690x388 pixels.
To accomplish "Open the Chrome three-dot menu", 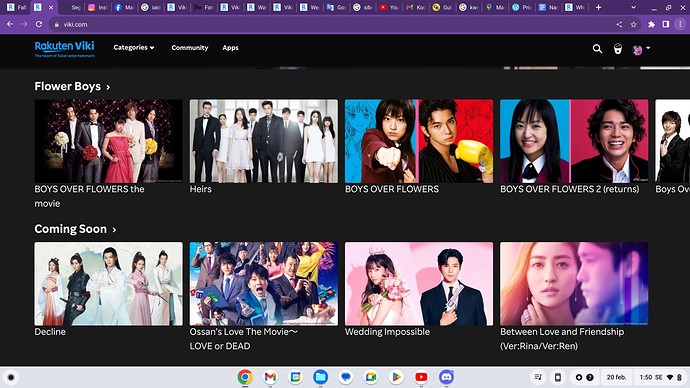I will pos(680,25).
